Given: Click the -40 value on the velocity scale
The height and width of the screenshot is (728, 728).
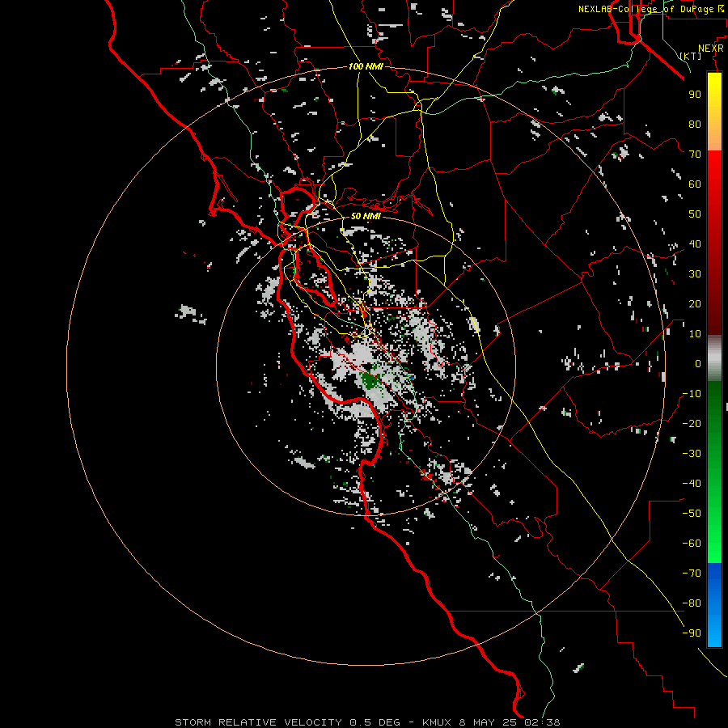Looking at the screenshot, I should pyautogui.click(x=692, y=484).
